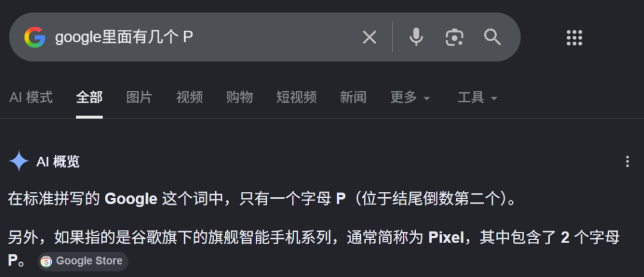Open the Google Store source chip
The width and height of the screenshot is (644, 277).
(83, 262)
